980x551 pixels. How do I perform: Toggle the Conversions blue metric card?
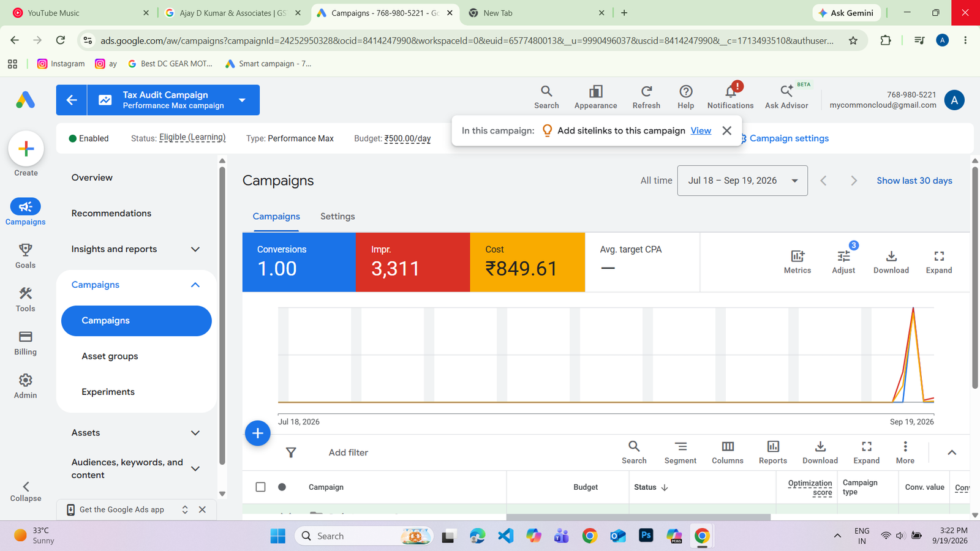pos(299,262)
